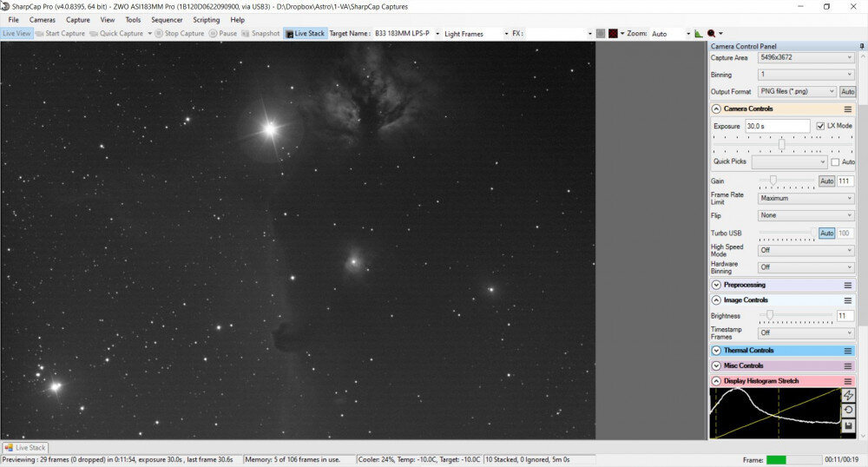Image resolution: width=868 pixels, height=467 pixels.
Task: Open the Sequencer menu
Action: pos(167,20)
